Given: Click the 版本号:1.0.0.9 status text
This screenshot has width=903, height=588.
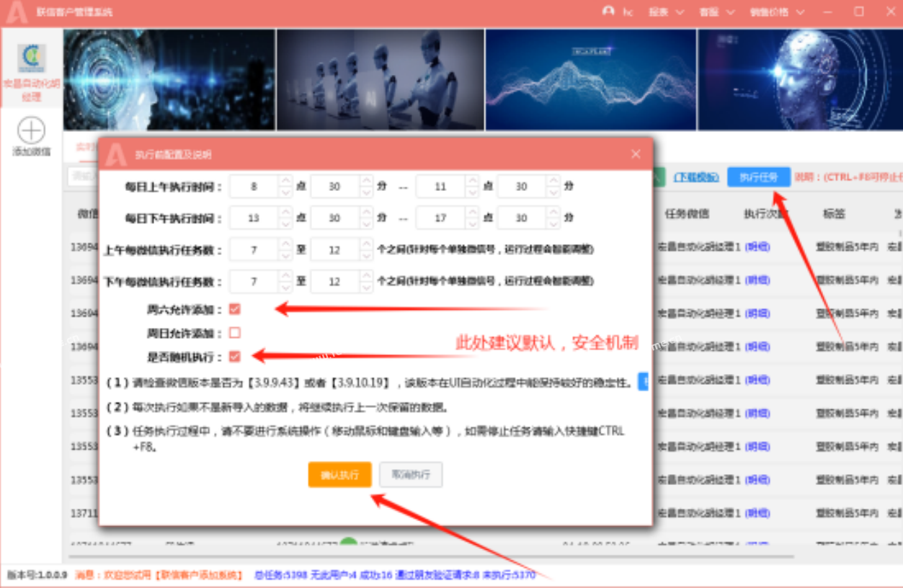Looking at the screenshot, I should click(x=37, y=575).
